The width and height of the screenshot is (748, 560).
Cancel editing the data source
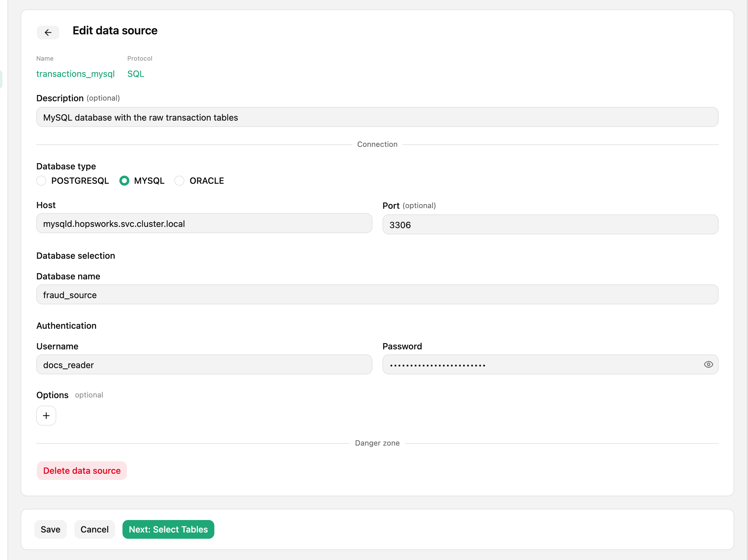click(94, 530)
